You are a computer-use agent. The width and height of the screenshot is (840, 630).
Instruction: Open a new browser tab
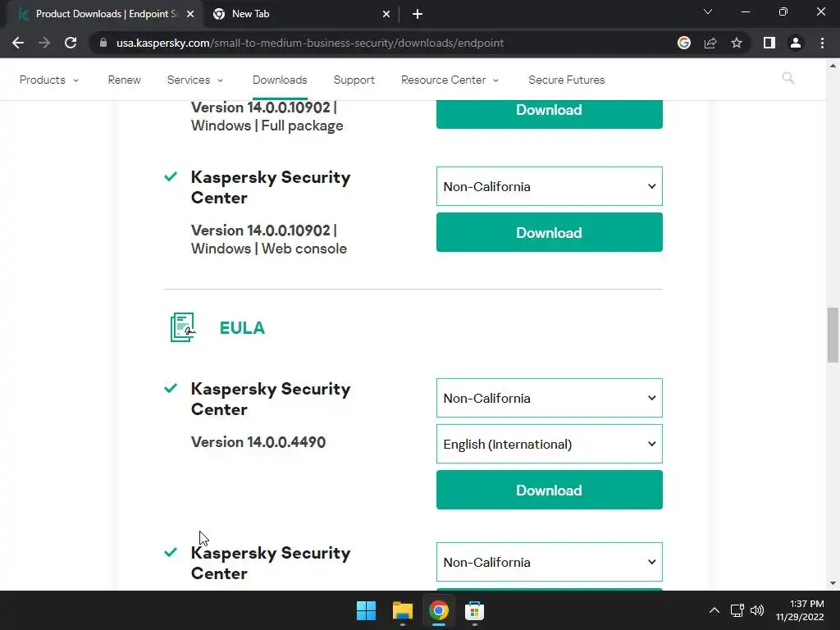418,14
